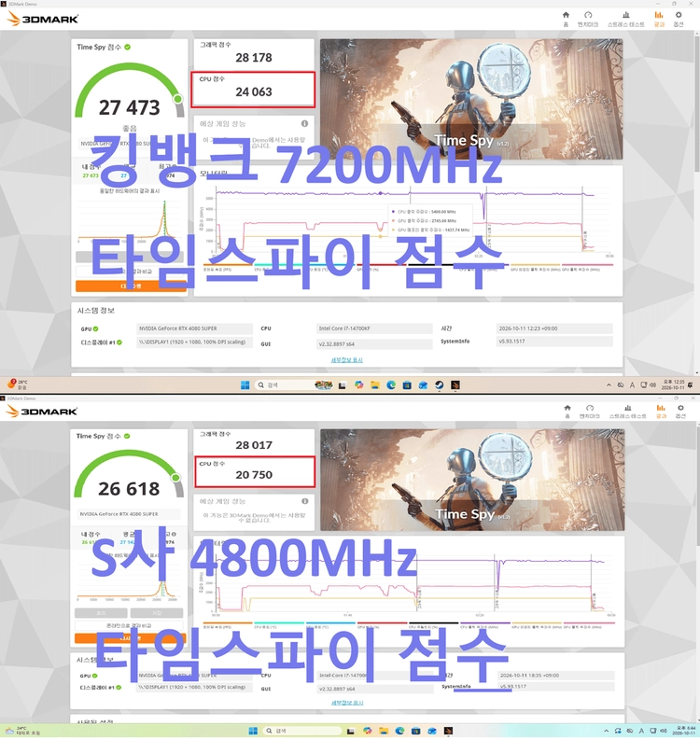Viewport: 700px width, 740px height.
Task: Click 3DMark icon on lower taskbar
Action: tap(448, 731)
